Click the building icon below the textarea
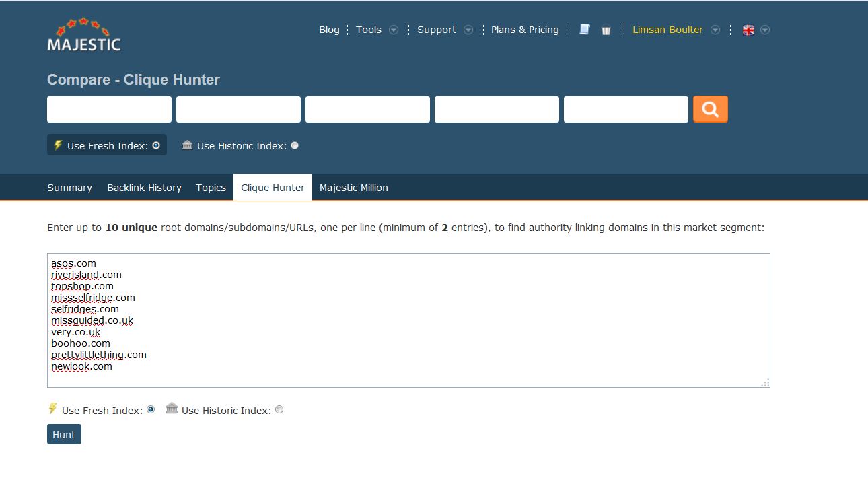The width and height of the screenshot is (868, 486). pos(172,408)
